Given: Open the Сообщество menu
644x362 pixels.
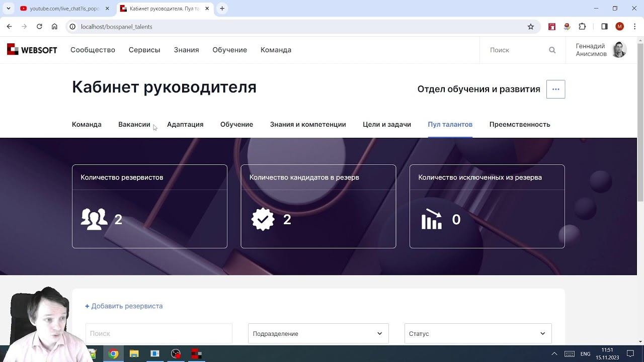Looking at the screenshot, I should pos(93,50).
